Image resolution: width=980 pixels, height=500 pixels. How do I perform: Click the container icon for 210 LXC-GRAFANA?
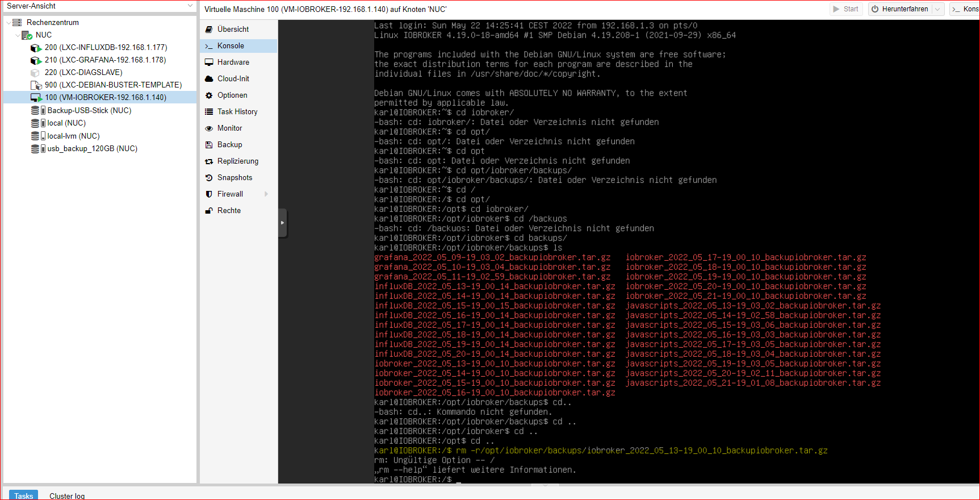point(36,60)
